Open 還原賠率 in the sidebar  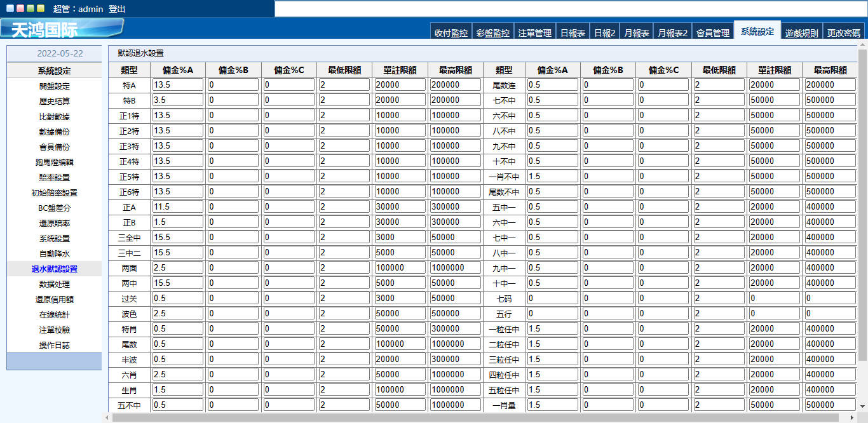[x=54, y=224]
